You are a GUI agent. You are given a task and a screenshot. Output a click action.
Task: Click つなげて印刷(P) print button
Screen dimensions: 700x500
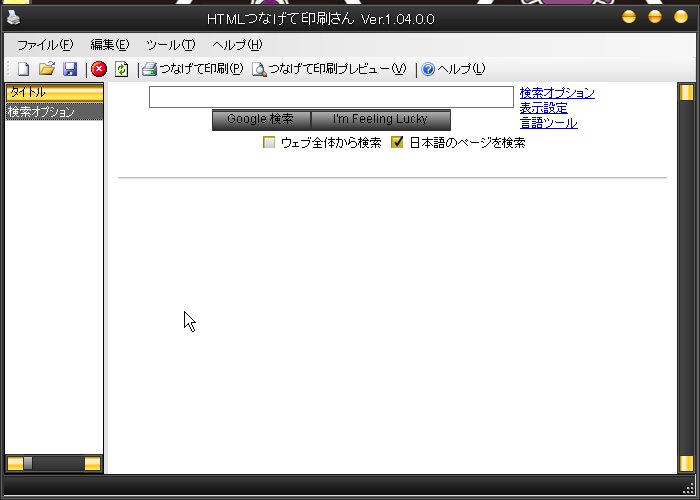click(193, 69)
